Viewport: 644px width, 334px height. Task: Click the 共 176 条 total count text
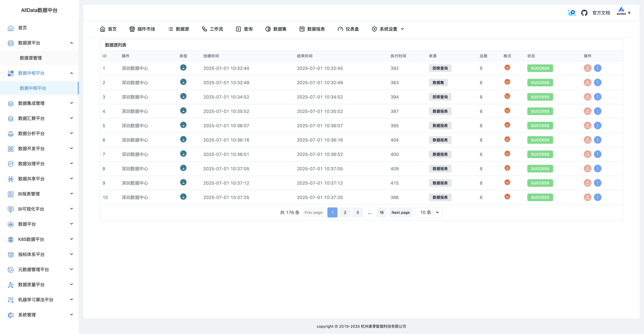coord(290,212)
